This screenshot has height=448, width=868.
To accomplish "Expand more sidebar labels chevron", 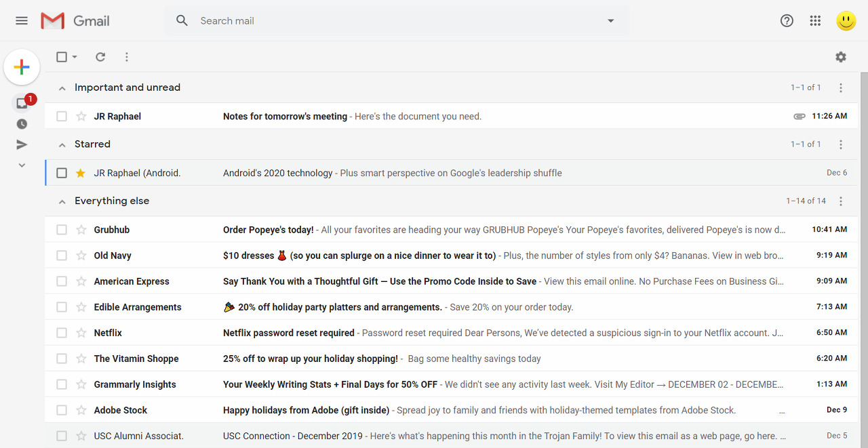I will 22,165.
